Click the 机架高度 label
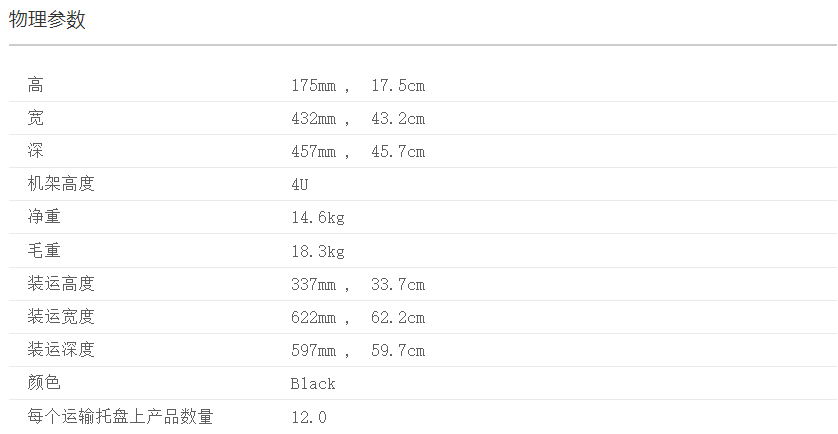 click(61, 185)
